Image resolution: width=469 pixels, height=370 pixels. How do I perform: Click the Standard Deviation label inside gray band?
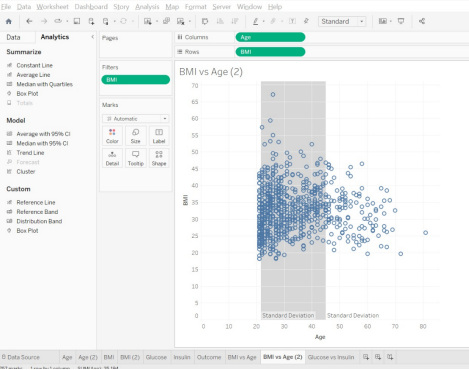288,315
